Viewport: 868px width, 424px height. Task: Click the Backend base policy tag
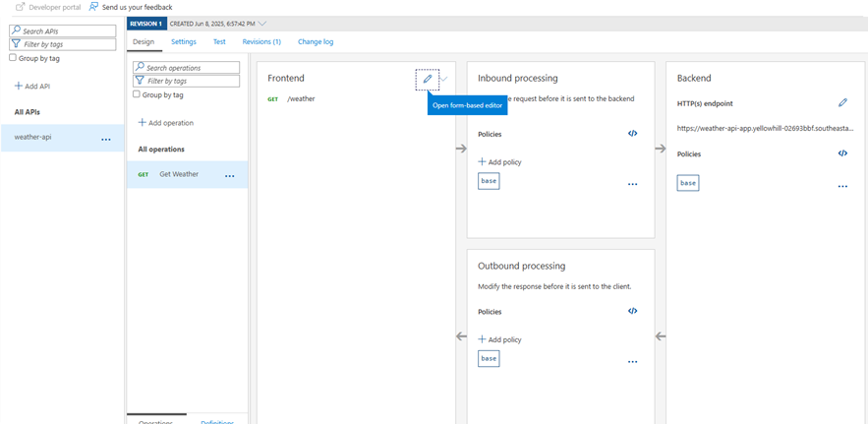(688, 183)
